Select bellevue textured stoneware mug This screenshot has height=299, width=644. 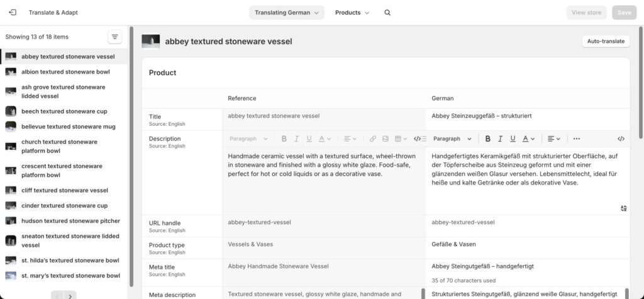[64, 127]
